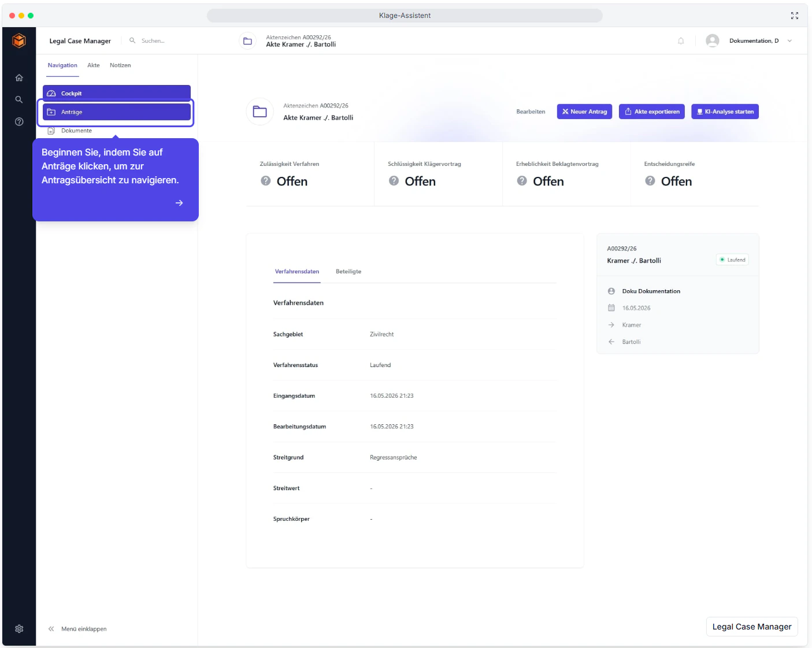Click the Legal Case Manager header title
This screenshot has width=812, height=648.
click(x=80, y=41)
